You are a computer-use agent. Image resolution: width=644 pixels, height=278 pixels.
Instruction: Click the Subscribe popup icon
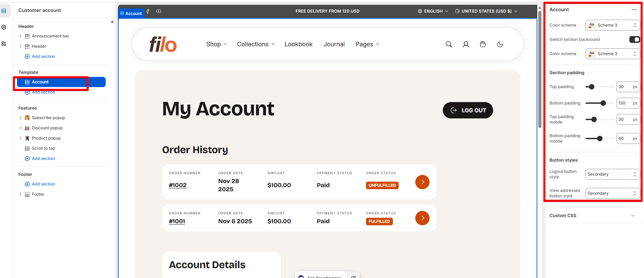27,118
